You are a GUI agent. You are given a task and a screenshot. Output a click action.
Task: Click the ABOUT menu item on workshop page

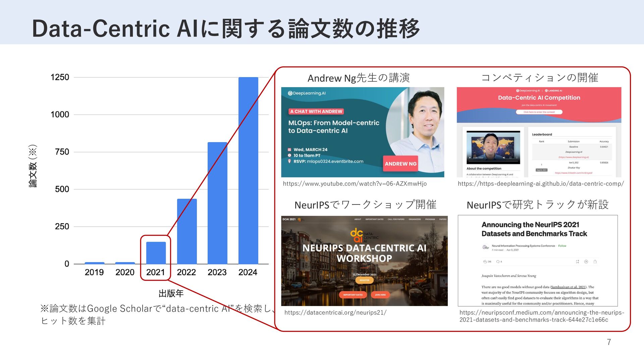358,219
